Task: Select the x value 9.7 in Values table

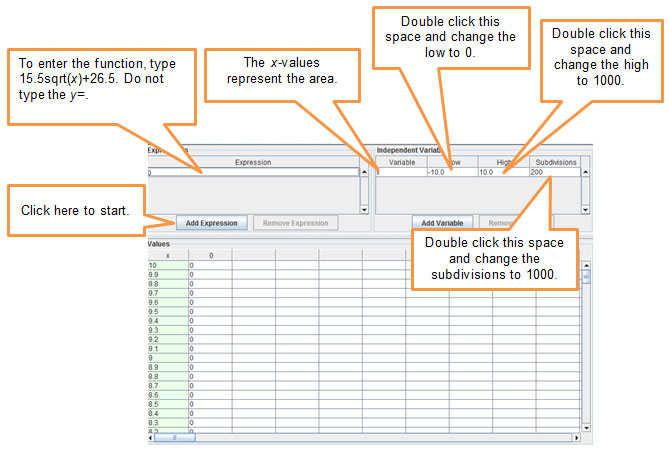Action: click(x=168, y=293)
